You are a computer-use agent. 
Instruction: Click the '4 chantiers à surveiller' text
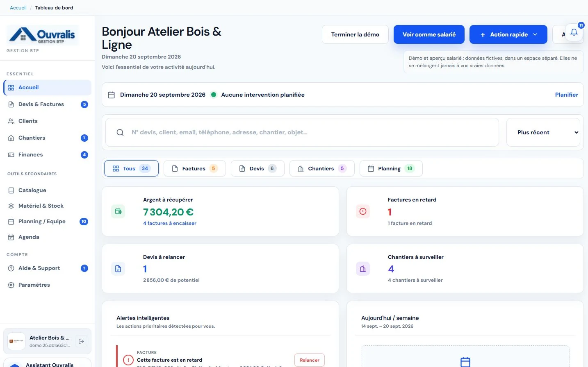coord(415,280)
